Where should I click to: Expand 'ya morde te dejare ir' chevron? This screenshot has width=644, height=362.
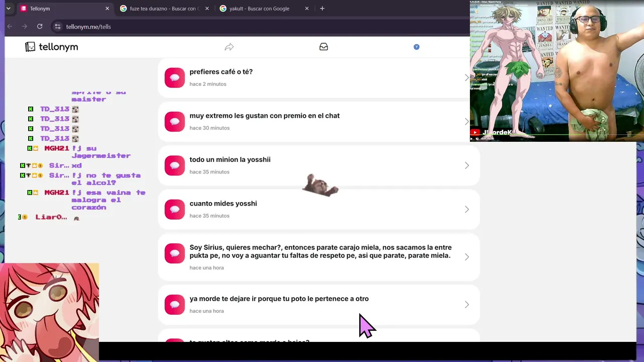[466, 305]
